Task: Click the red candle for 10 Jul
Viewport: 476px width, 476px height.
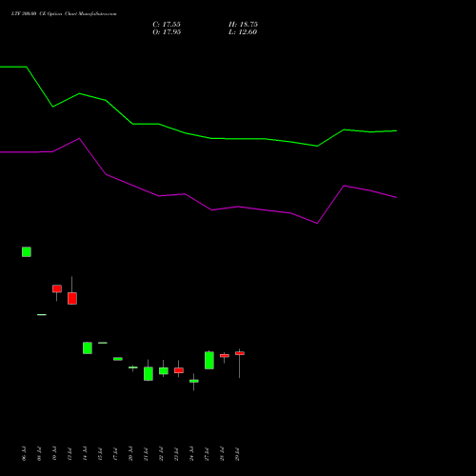Action: pyautogui.click(x=57, y=288)
